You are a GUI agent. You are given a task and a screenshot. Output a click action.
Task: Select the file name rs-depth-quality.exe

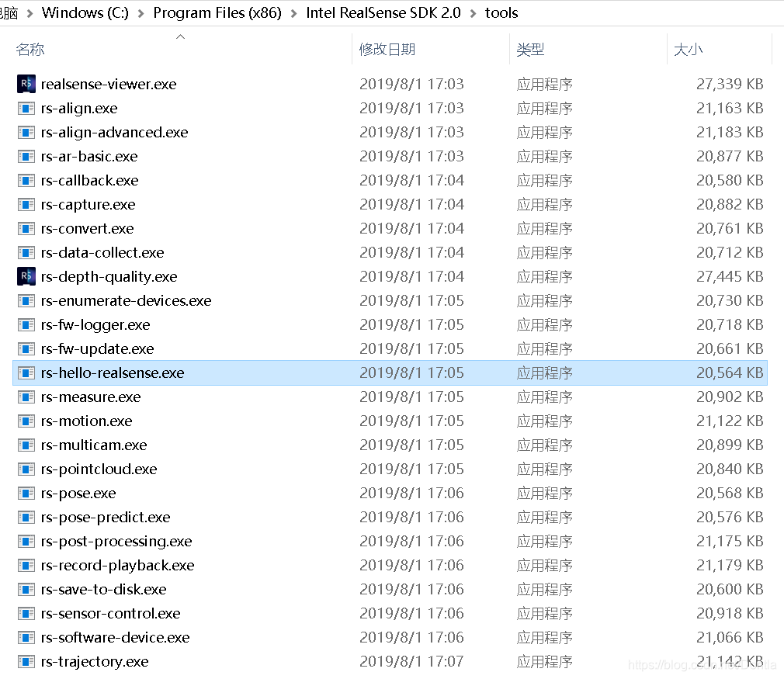pyautogui.click(x=109, y=276)
